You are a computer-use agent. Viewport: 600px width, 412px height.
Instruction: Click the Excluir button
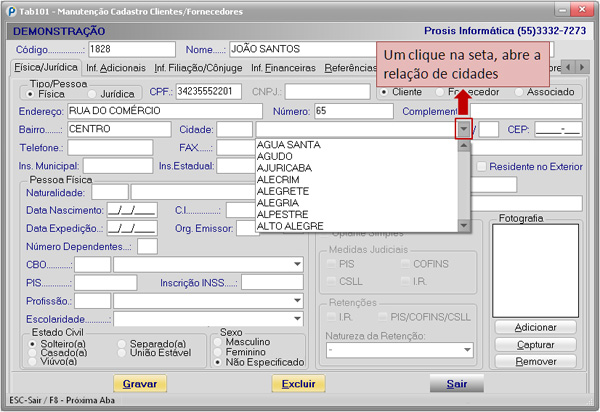[x=298, y=384]
